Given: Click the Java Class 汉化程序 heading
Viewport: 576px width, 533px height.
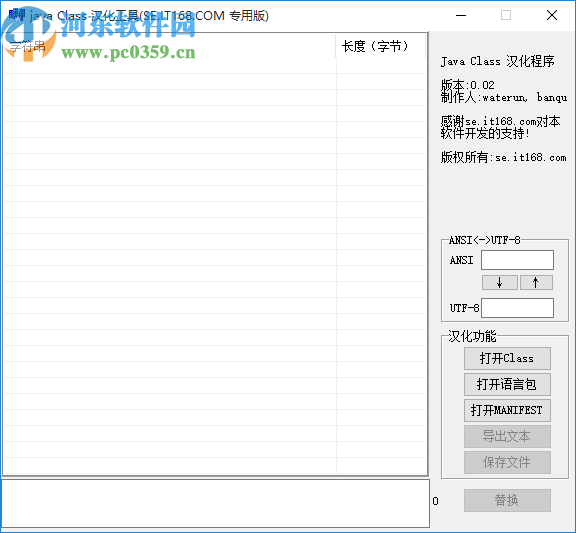Looking at the screenshot, I should (x=497, y=61).
